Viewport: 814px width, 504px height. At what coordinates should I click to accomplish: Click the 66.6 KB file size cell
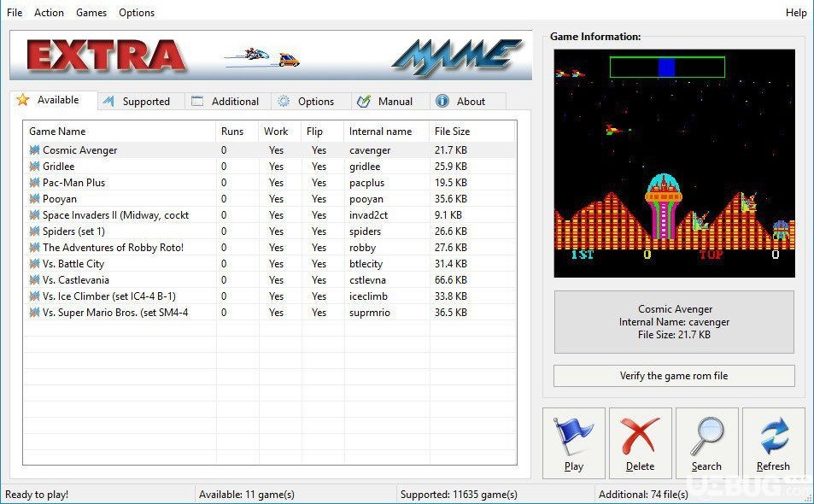(x=451, y=280)
